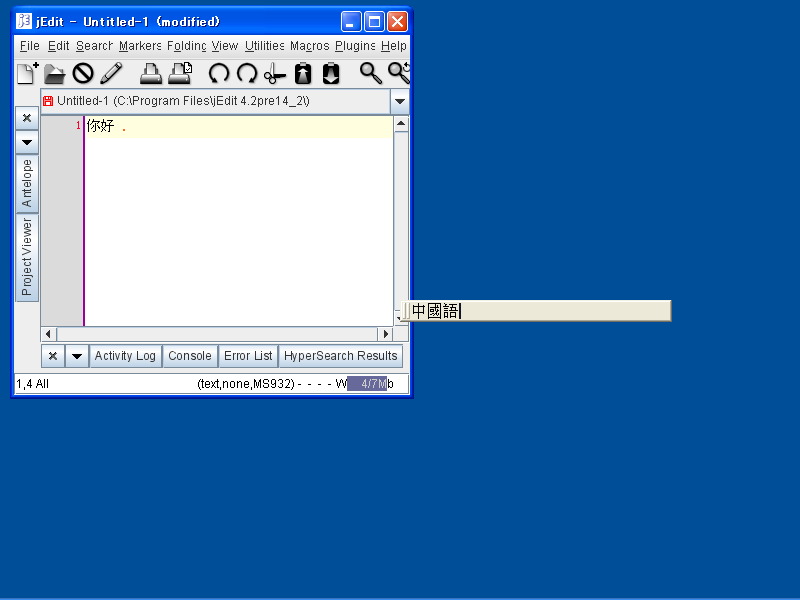Close the bottom docking area
800x600 pixels.
pyautogui.click(x=53, y=356)
